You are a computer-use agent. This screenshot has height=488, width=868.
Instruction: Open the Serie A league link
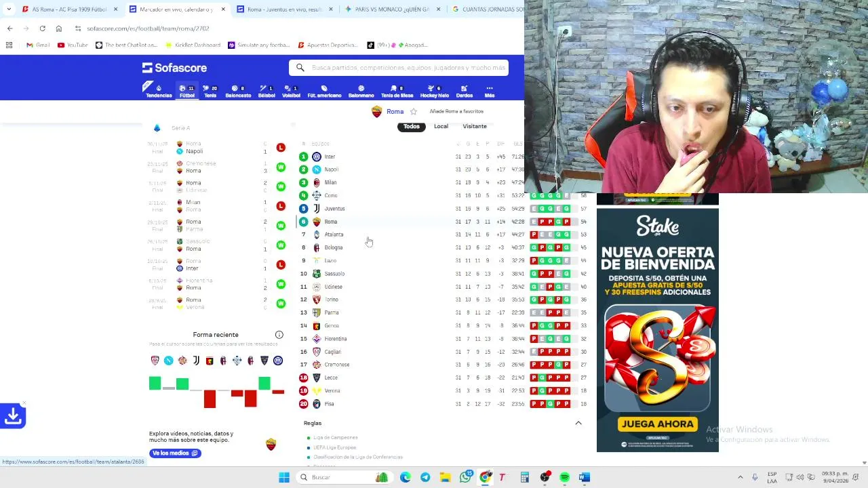(x=180, y=128)
